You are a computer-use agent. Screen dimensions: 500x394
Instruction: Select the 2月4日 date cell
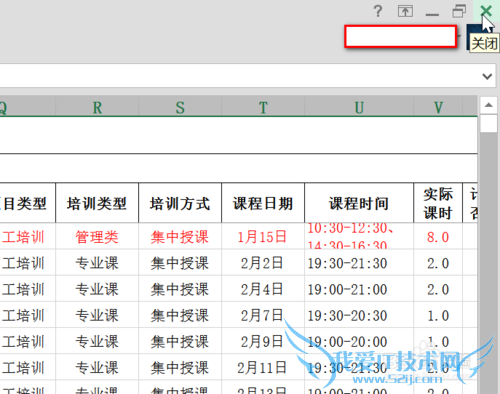pyautogui.click(x=263, y=288)
